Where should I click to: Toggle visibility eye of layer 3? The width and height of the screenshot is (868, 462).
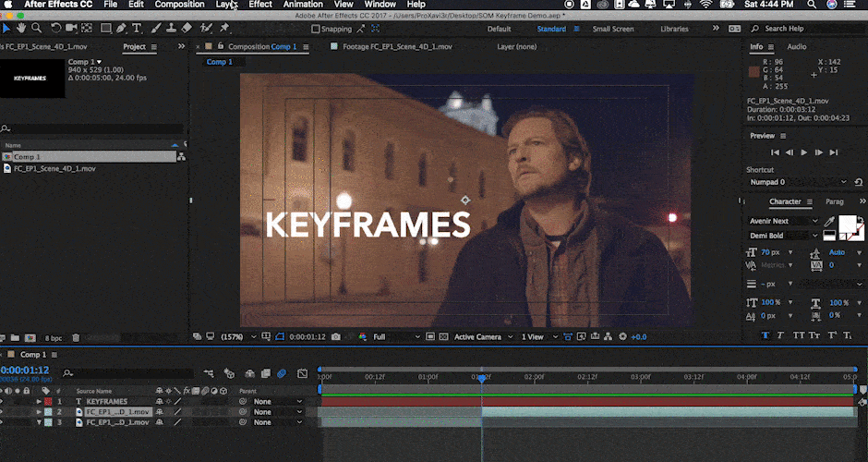tap(3, 422)
